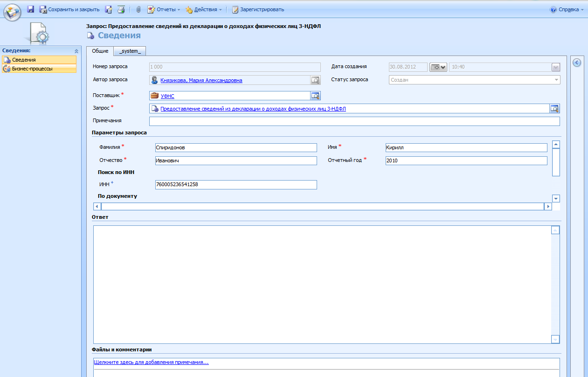Click the paperclip attach file icon
Viewport: 588px width, 377px height.
point(138,9)
